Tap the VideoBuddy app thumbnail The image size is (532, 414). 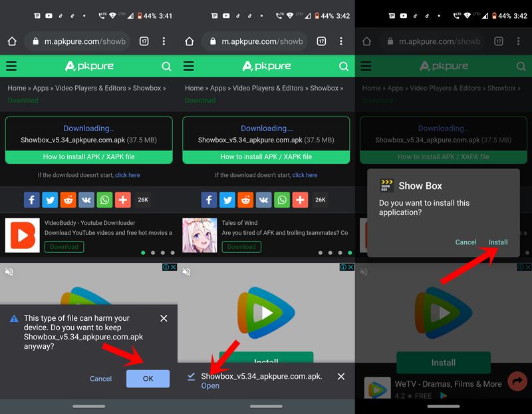coord(23,236)
